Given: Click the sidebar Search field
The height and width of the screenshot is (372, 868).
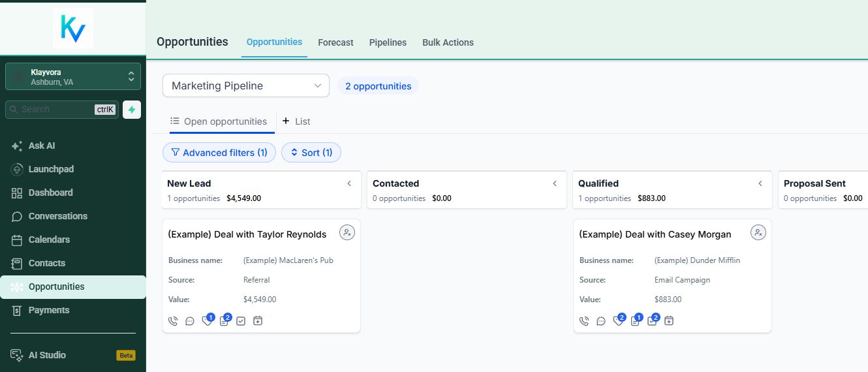Looking at the screenshot, I should coord(62,110).
